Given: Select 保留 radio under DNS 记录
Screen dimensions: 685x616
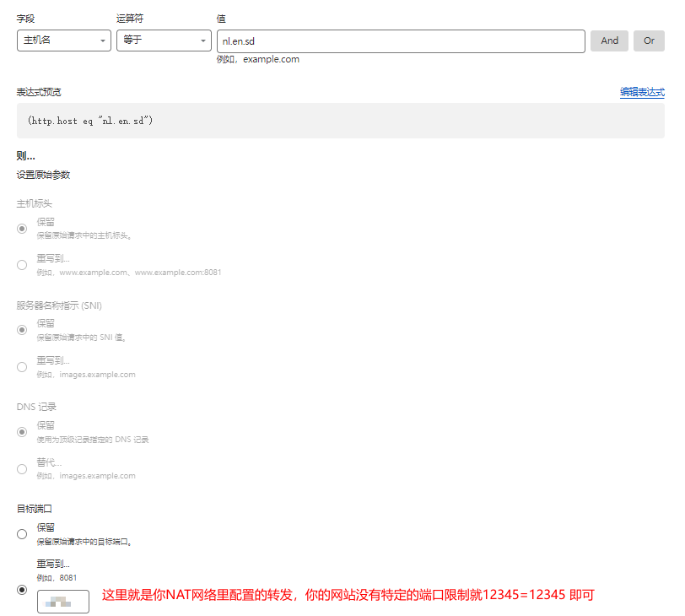Looking at the screenshot, I should click(22, 432).
